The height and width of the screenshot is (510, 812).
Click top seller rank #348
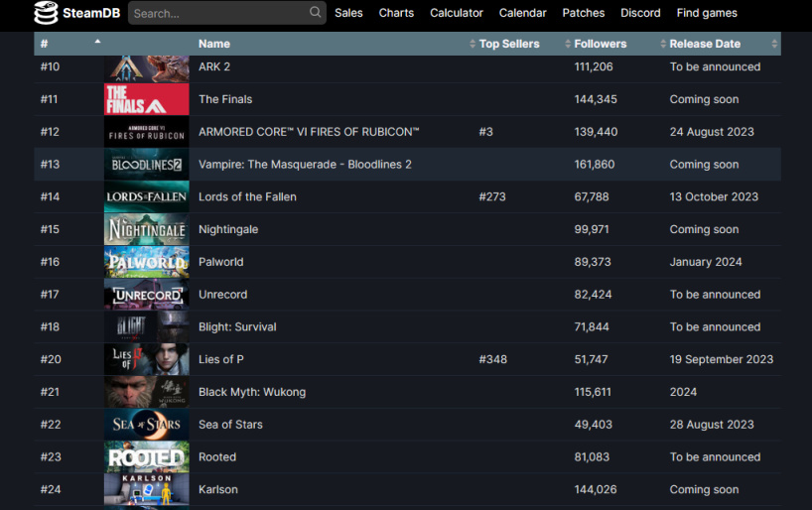[x=492, y=359]
